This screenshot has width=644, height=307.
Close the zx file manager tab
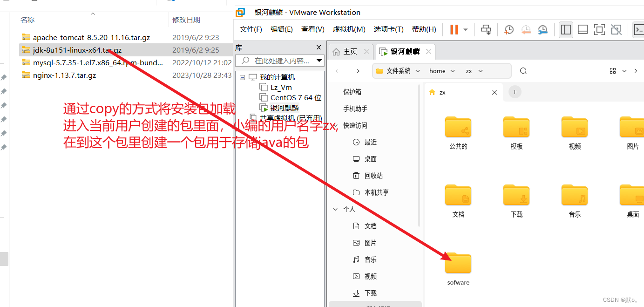(495, 92)
